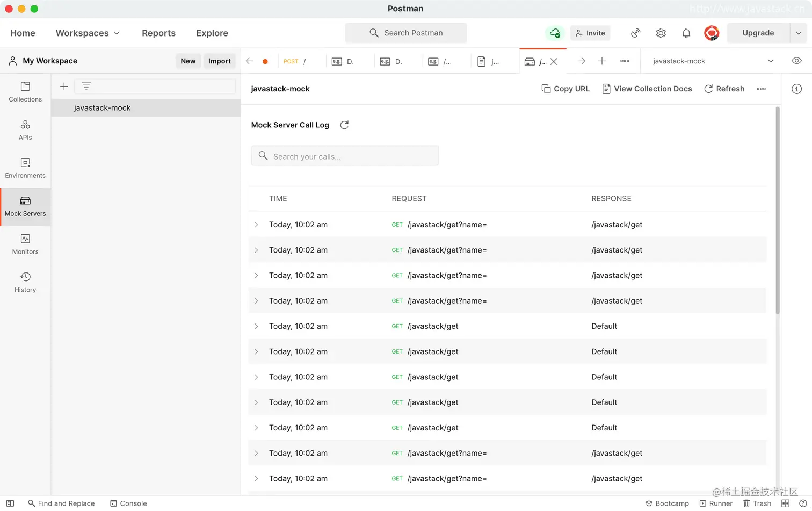Switch to the documentation j... tab
Viewport: 812px width, 511px height.
pyautogui.click(x=495, y=61)
